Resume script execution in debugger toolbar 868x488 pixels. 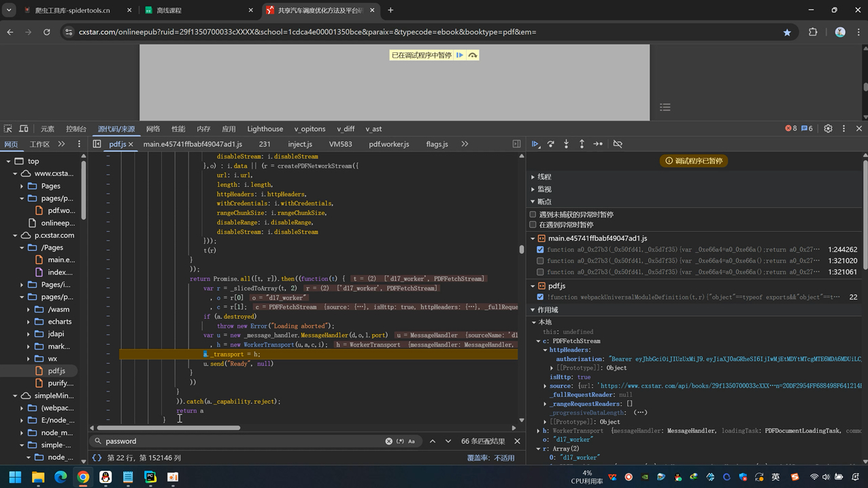535,144
